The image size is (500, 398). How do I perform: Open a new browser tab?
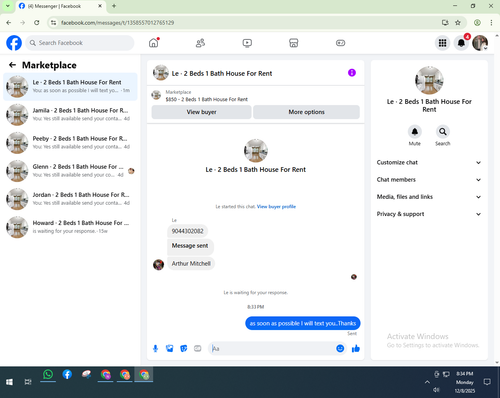114,6
